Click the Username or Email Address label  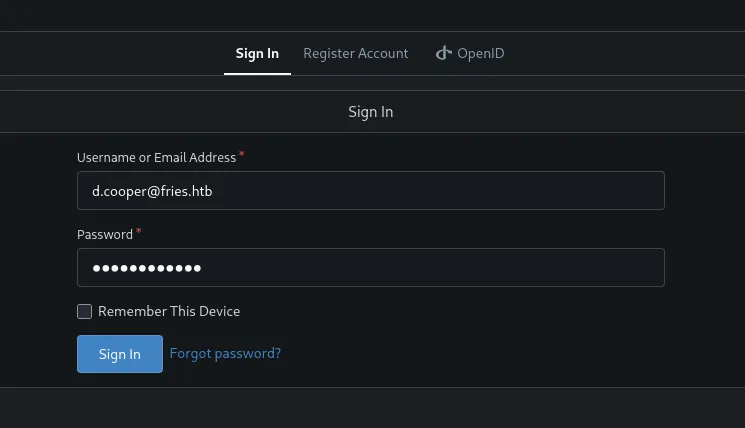(156, 157)
